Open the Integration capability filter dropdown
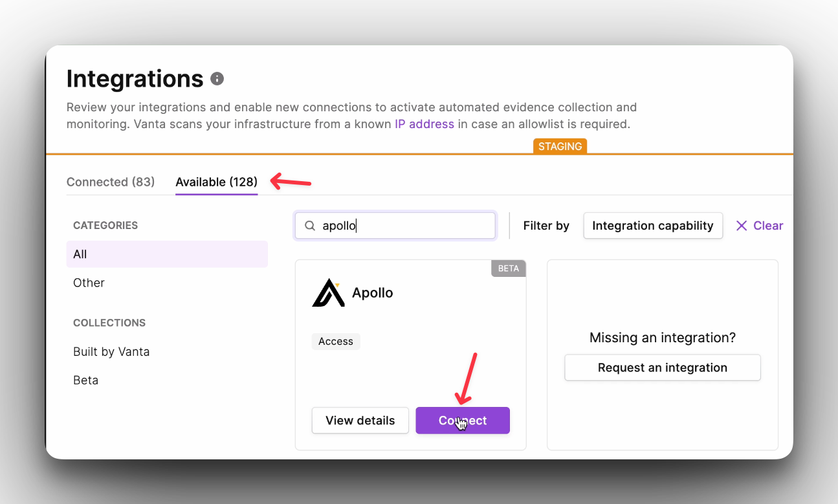The height and width of the screenshot is (504, 838). click(x=653, y=226)
